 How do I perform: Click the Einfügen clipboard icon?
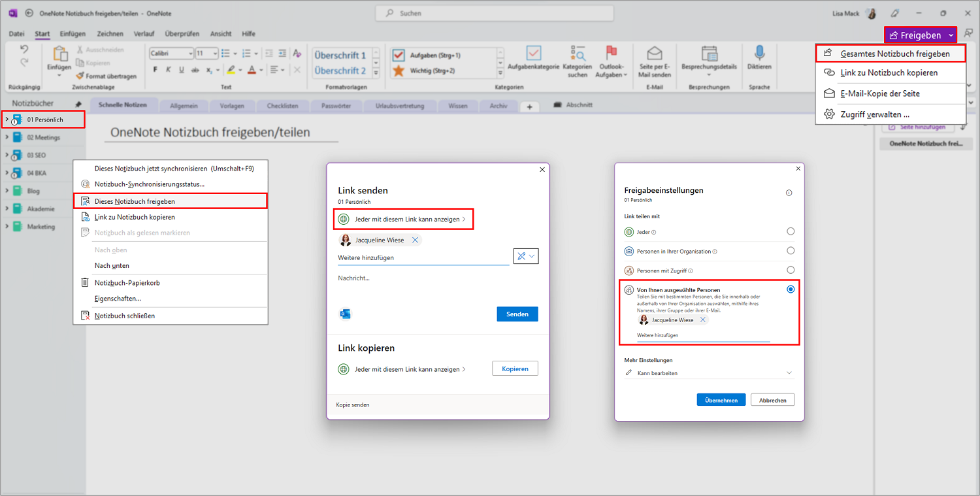coord(60,54)
